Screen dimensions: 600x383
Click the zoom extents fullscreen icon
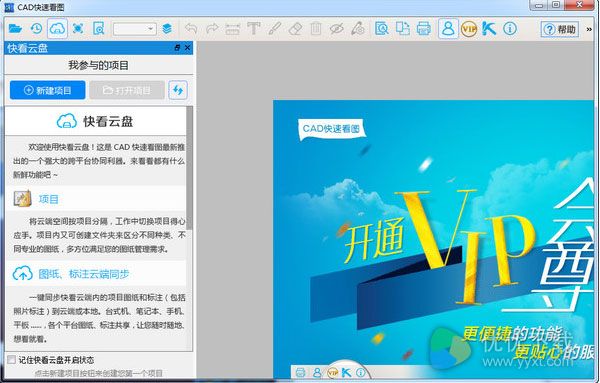point(78,28)
